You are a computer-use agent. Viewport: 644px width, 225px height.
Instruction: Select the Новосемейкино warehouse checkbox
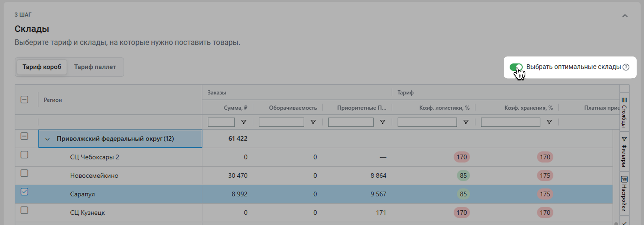(x=24, y=173)
